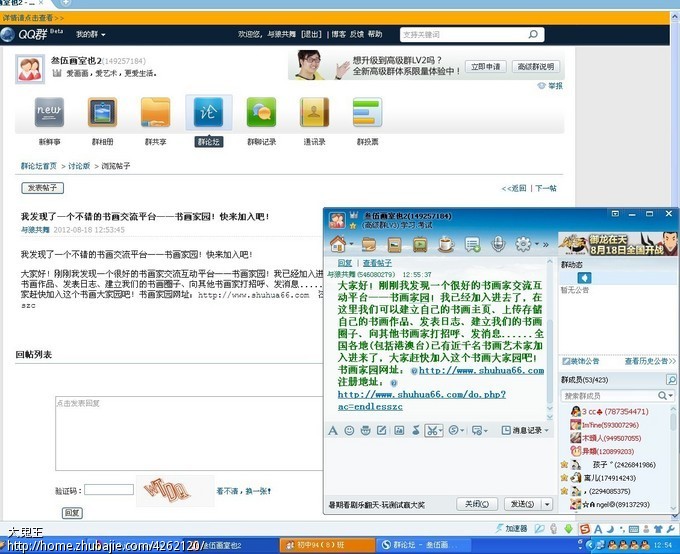Image resolution: width=680 pixels, height=554 pixels.
Task: Click 回复 link in chat window
Action: pos(345,263)
